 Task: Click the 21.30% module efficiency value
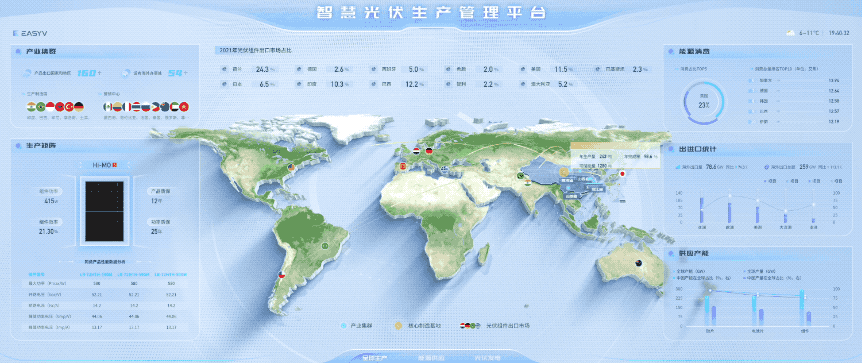pyautogui.click(x=49, y=232)
